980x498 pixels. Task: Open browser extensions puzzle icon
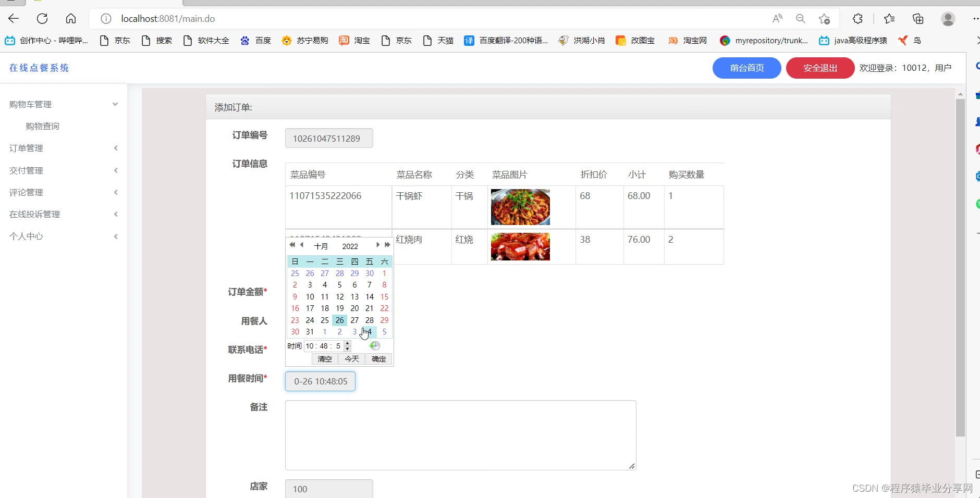(857, 19)
